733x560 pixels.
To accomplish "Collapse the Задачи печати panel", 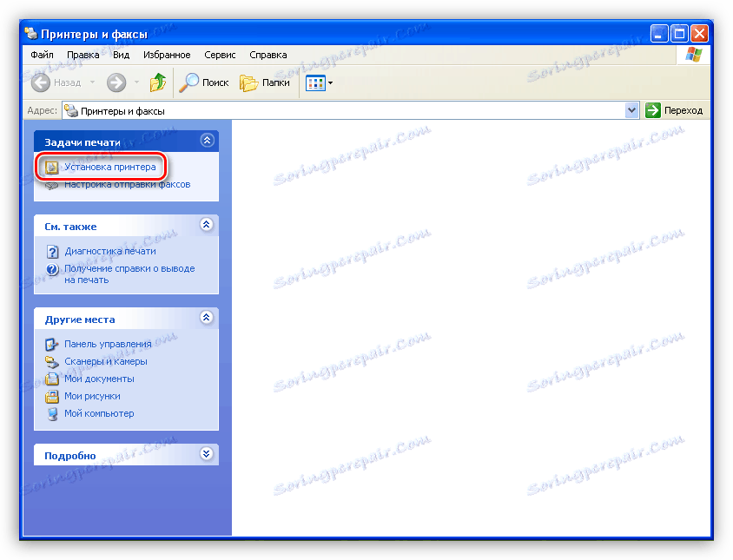I will 207,141.
